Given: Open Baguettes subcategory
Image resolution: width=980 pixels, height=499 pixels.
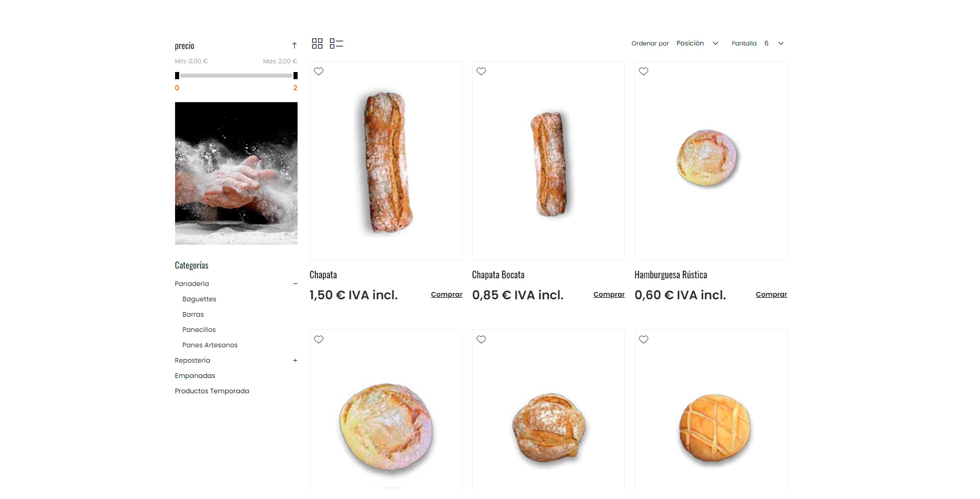Looking at the screenshot, I should click(x=199, y=299).
